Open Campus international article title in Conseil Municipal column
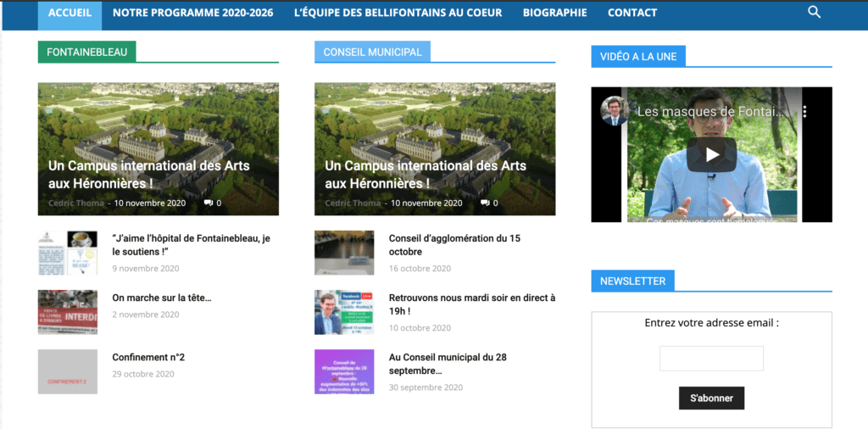This screenshot has width=868, height=429. (x=426, y=174)
